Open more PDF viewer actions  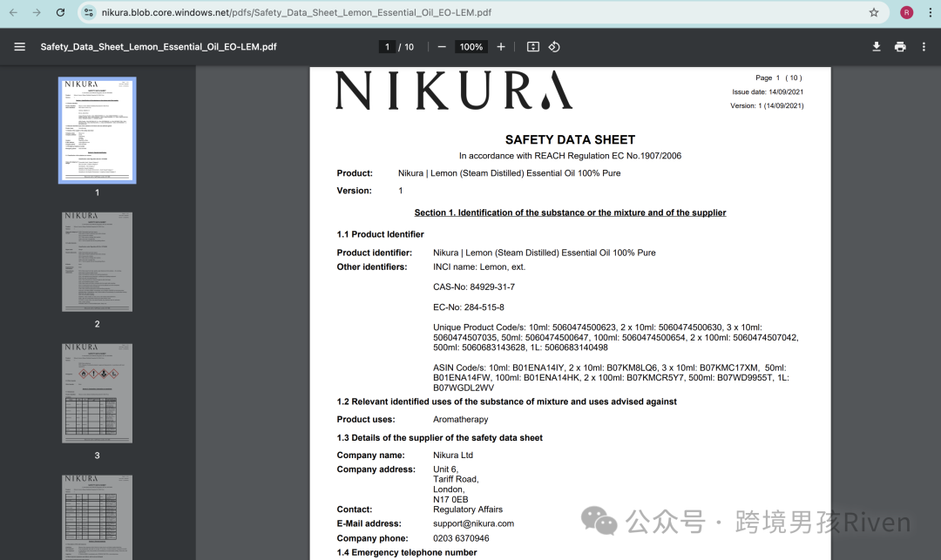tap(924, 47)
